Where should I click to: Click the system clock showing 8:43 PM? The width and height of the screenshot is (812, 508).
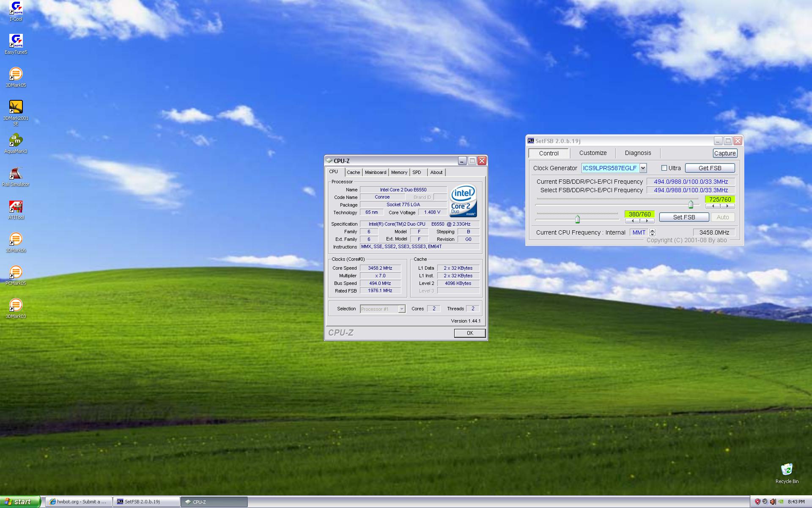[x=796, y=502]
